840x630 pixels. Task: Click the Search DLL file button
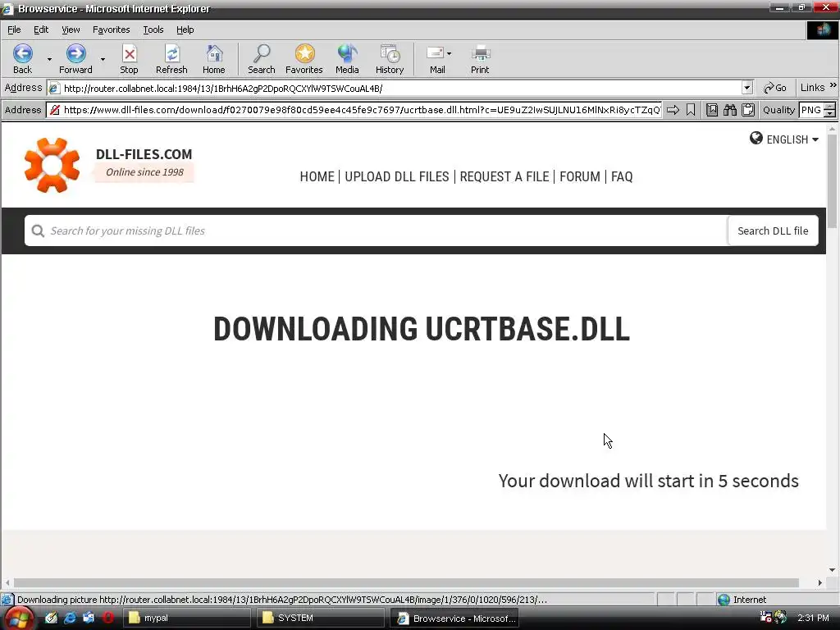tap(773, 231)
